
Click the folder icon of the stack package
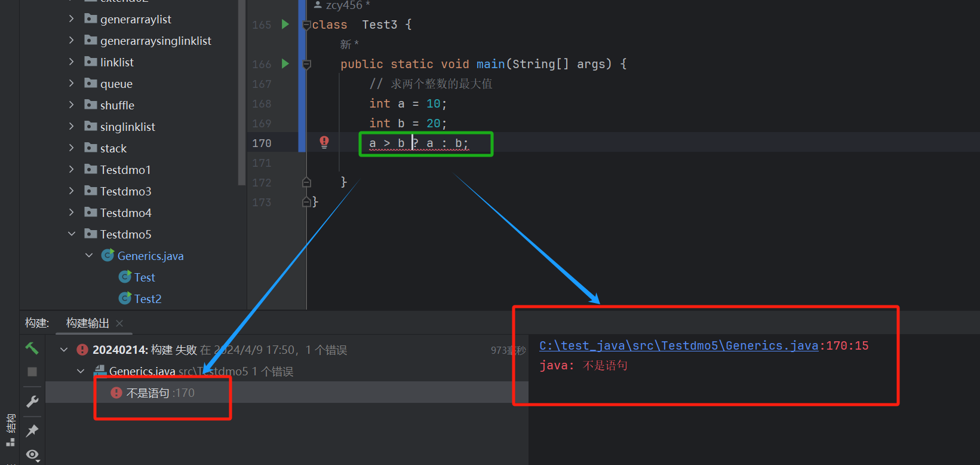pos(91,148)
